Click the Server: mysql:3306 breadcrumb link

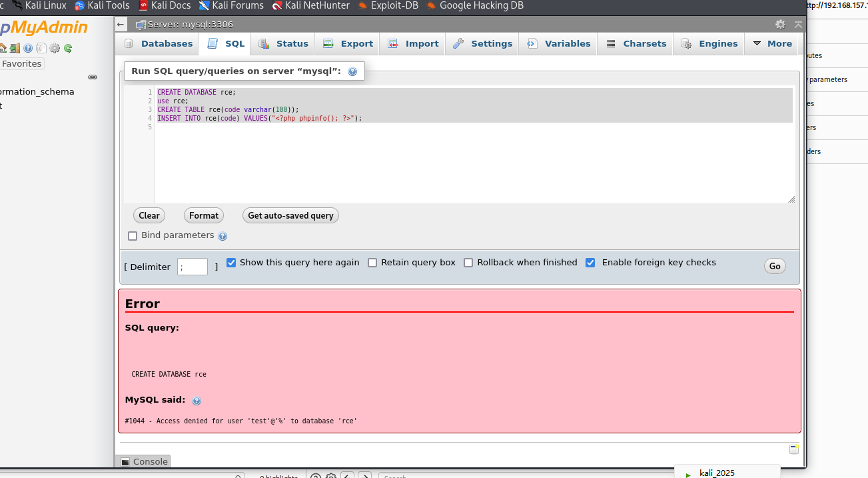[x=190, y=25]
